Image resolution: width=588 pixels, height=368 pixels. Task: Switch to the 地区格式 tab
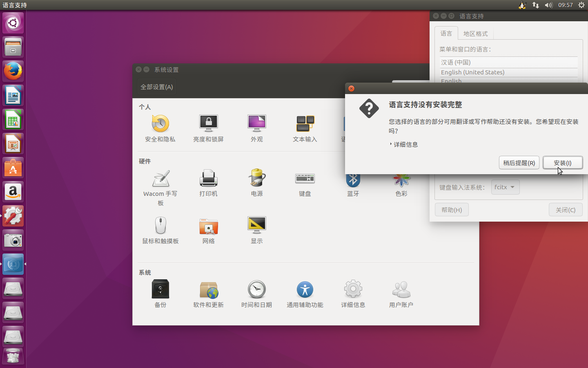(x=475, y=34)
